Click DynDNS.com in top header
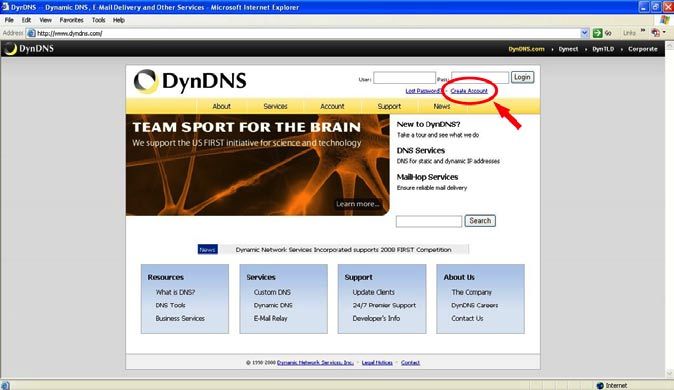Viewport: 674px width, 390px height. [526, 49]
